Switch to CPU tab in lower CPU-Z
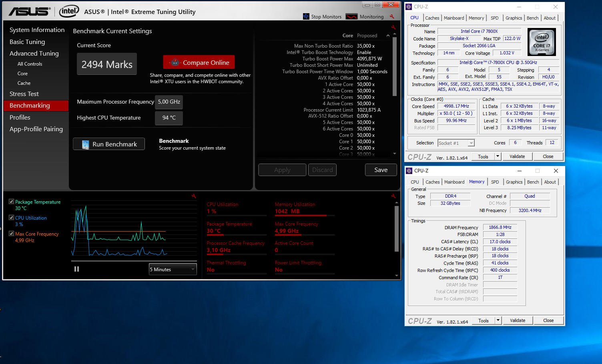This screenshot has width=602, height=364. click(415, 182)
